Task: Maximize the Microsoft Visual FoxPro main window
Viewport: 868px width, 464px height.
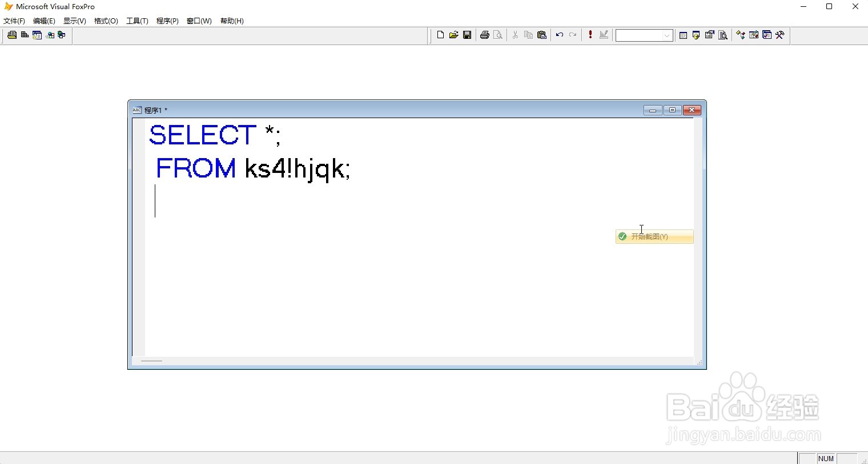Action: pyautogui.click(x=829, y=7)
